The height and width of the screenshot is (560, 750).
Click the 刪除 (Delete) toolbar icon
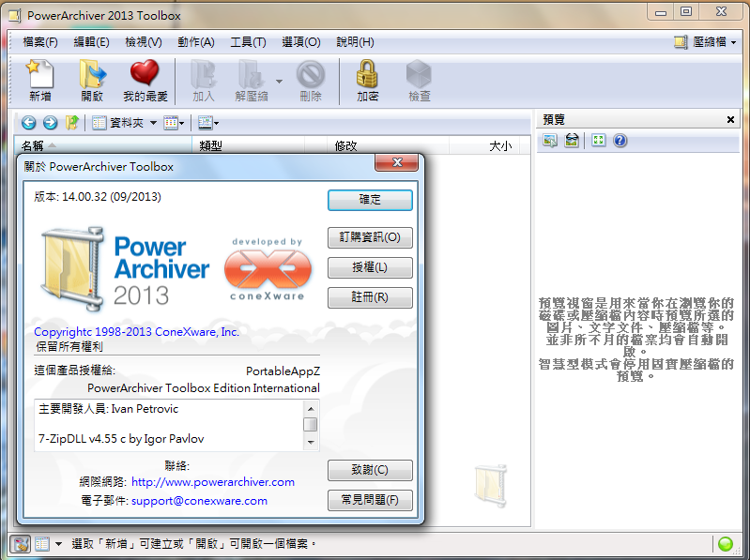[311, 81]
